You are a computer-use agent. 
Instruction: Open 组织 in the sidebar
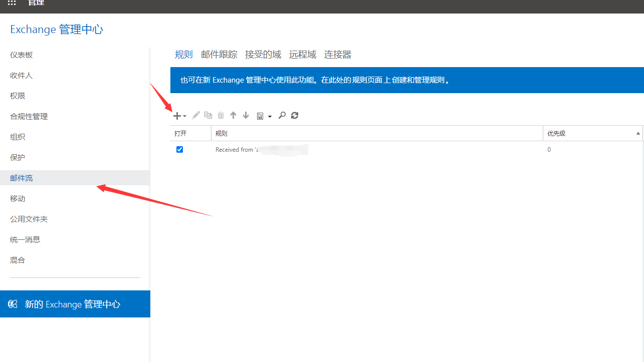click(18, 137)
